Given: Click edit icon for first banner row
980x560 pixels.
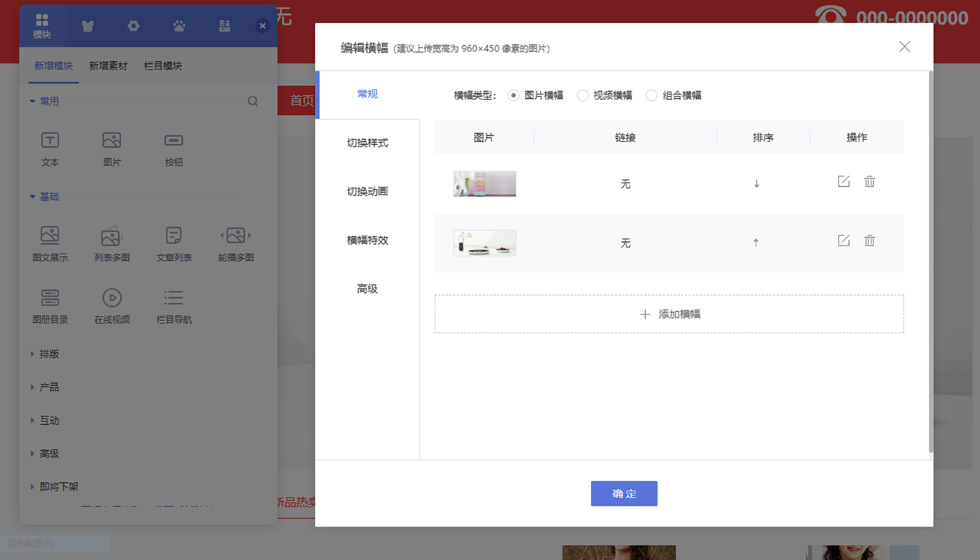Looking at the screenshot, I should coord(843,181).
